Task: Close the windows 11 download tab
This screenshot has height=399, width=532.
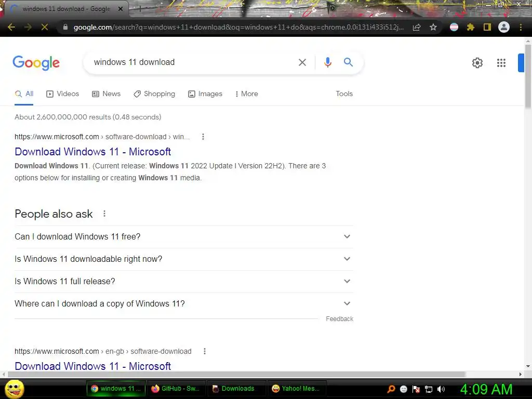Action: 121,9
